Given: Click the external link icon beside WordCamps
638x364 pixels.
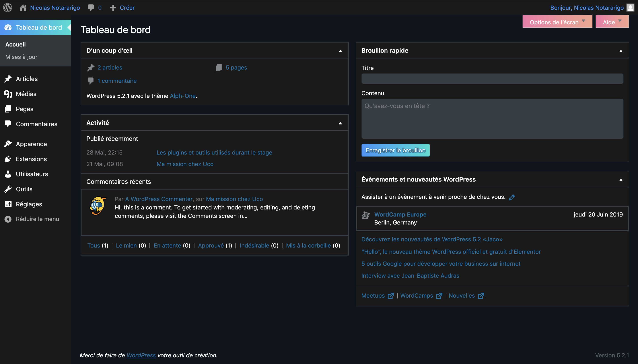Looking at the screenshot, I should (439, 296).
